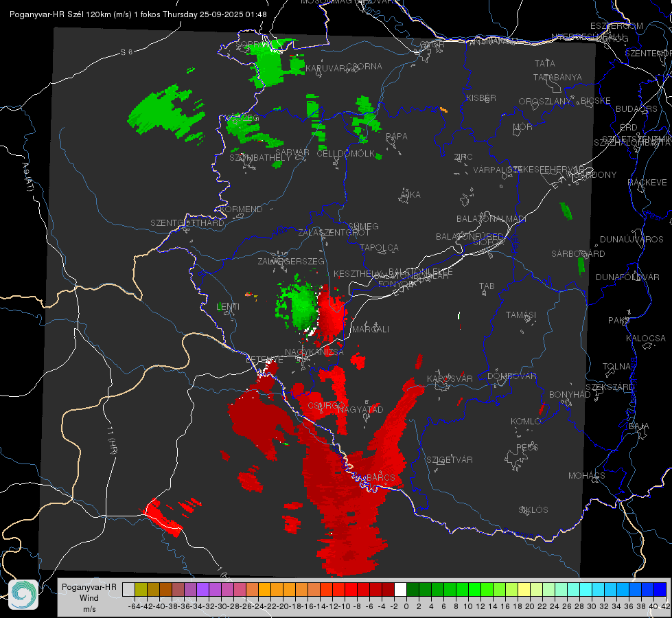
Task: Click the KALOCSA town label
Action: point(646,339)
